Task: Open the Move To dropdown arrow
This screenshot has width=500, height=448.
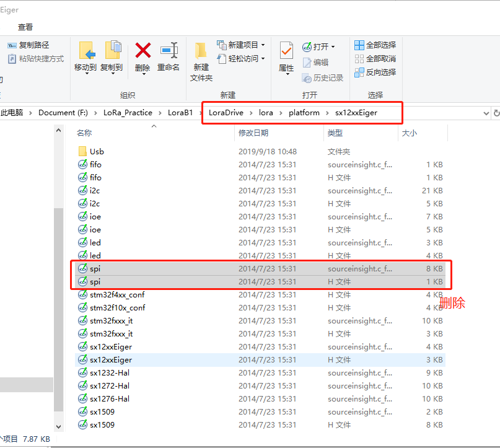Action: [x=87, y=74]
